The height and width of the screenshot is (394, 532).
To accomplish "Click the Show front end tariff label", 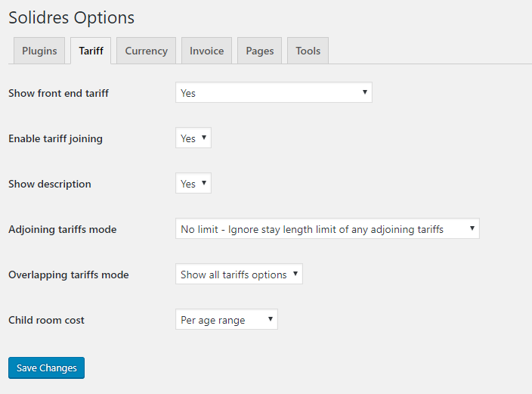I will [x=58, y=94].
